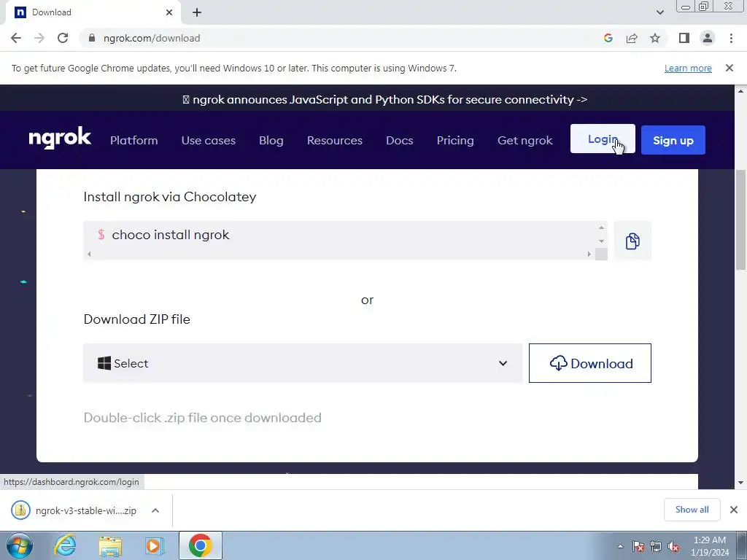Click the Sign up button
747x560 pixels.
(673, 140)
